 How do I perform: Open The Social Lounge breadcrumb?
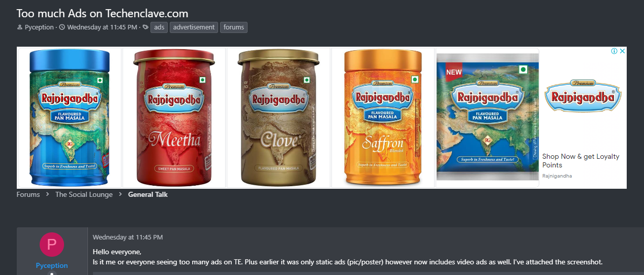84,194
